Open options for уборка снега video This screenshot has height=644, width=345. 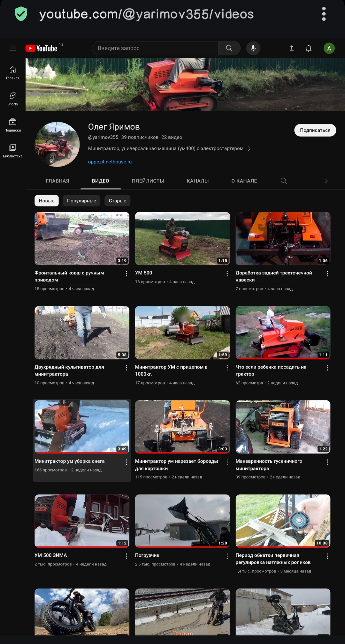tap(126, 462)
